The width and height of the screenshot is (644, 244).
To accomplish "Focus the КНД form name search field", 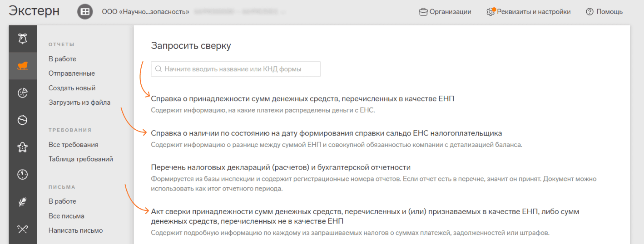I will pyautogui.click(x=236, y=69).
